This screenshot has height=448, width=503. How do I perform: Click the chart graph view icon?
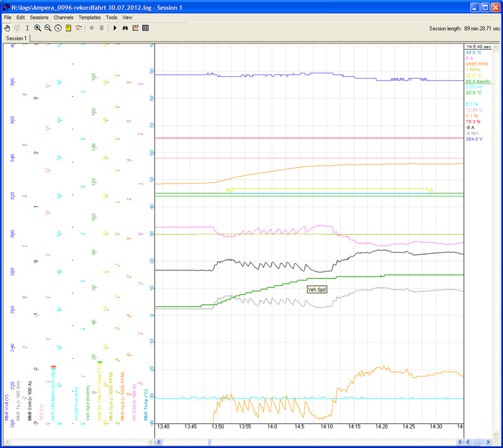pos(135,28)
